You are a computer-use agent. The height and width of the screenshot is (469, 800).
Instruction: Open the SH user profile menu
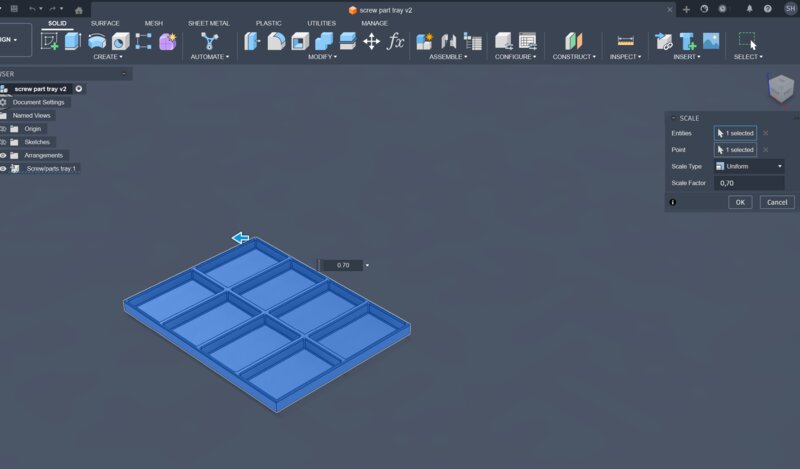click(790, 9)
